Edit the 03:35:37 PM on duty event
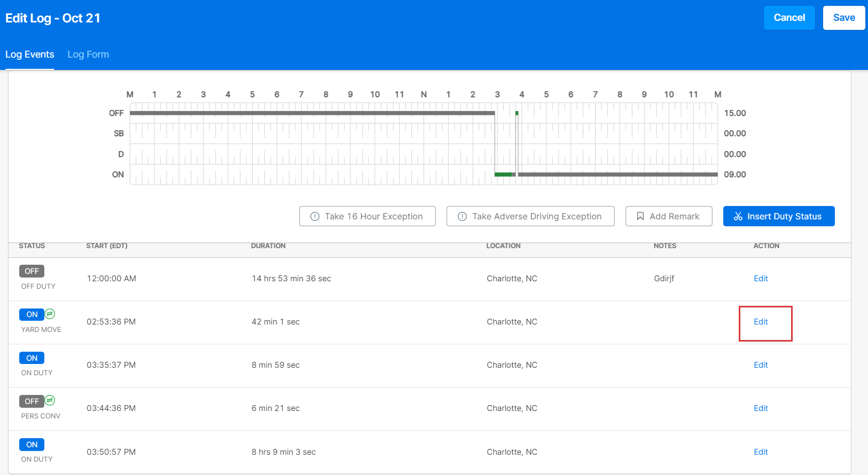The height and width of the screenshot is (475, 868). coord(761,365)
